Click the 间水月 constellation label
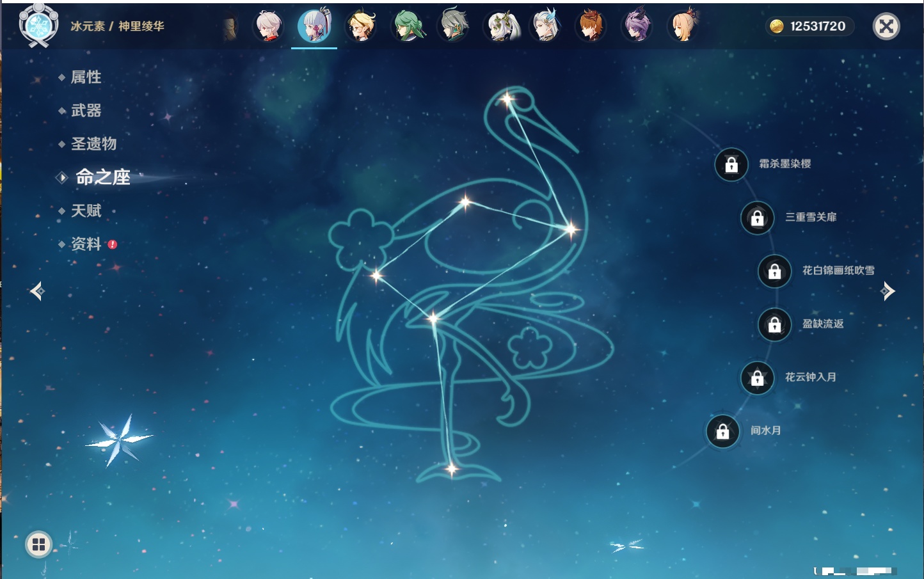The image size is (924, 579). (766, 431)
